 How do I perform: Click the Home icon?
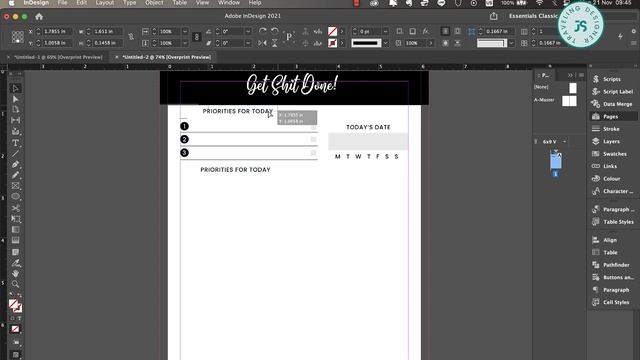(39, 17)
